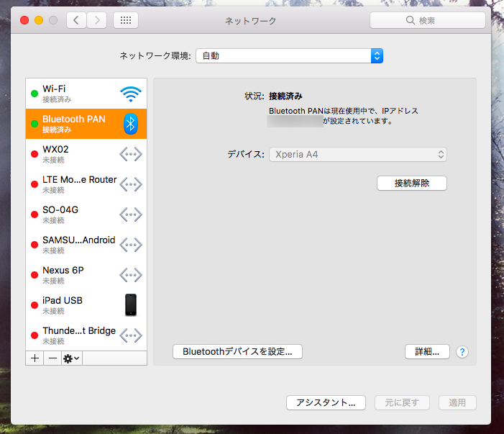This screenshot has width=504, height=434.
Task: Click the add service plus button
Action: coord(35,358)
